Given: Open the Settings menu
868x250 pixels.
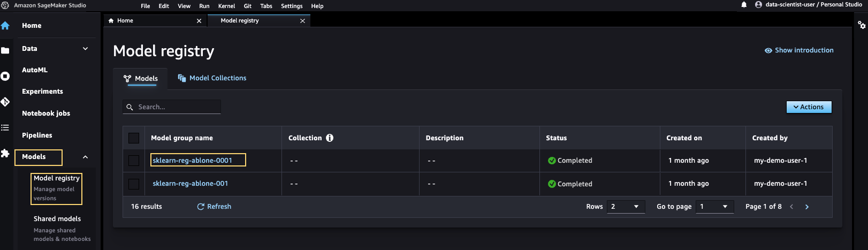Looking at the screenshot, I should [292, 6].
